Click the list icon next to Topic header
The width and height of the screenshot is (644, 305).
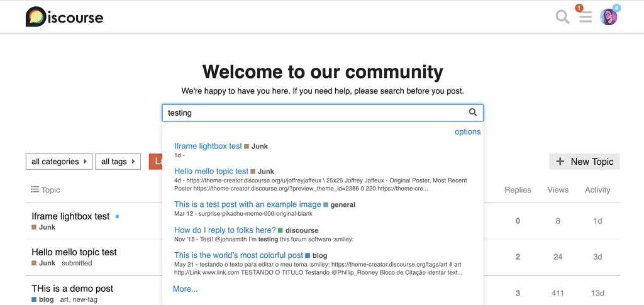pos(35,189)
